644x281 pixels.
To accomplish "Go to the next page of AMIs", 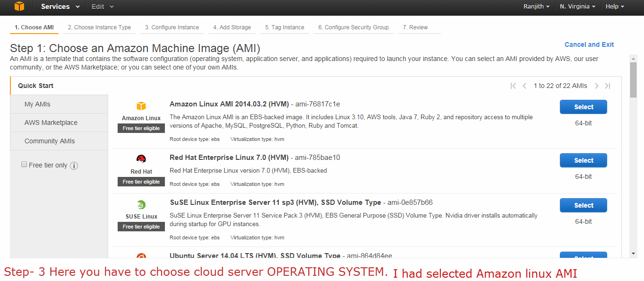I will (597, 86).
